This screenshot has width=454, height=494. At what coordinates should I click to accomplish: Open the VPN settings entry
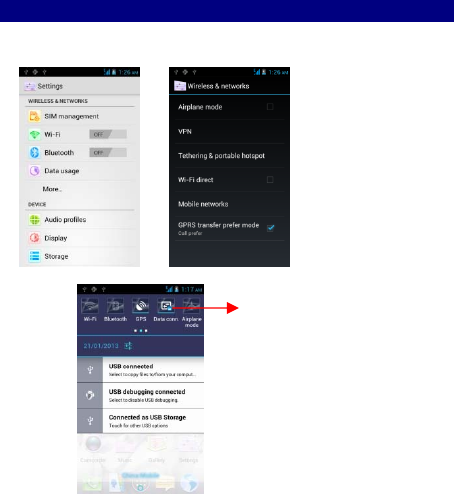[230, 131]
